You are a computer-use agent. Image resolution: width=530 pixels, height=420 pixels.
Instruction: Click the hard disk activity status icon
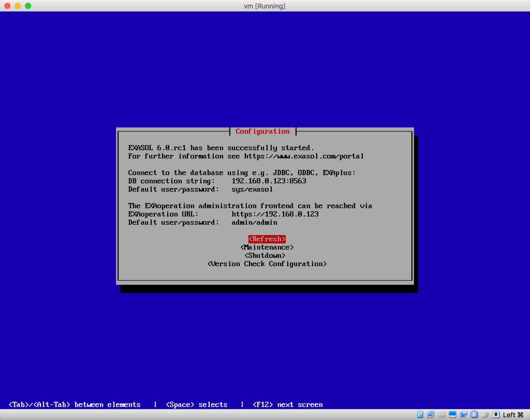[x=420, y=415]
